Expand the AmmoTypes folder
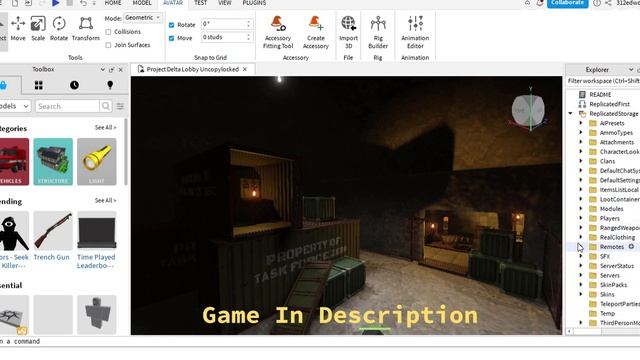This screenshot has width=640, height=360. [x=581, y=133]
